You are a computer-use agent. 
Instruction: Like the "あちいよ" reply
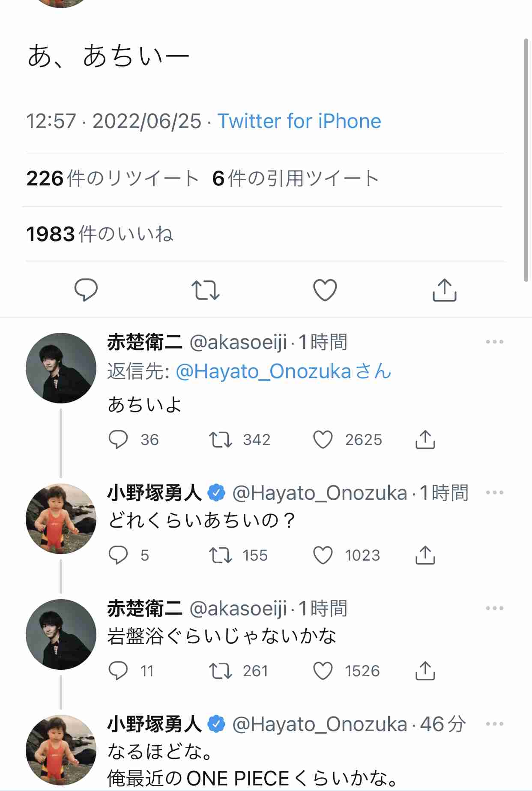(x=323, y=440)
